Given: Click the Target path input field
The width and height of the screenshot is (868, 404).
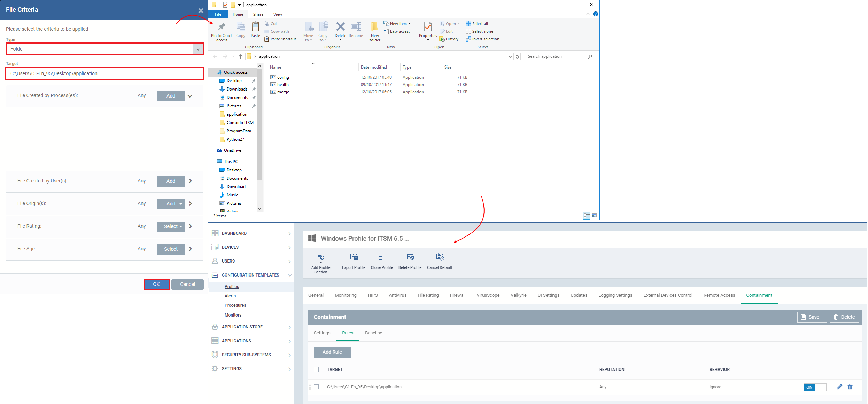Looking at the screenshot, I should click(x=105, y=73).
